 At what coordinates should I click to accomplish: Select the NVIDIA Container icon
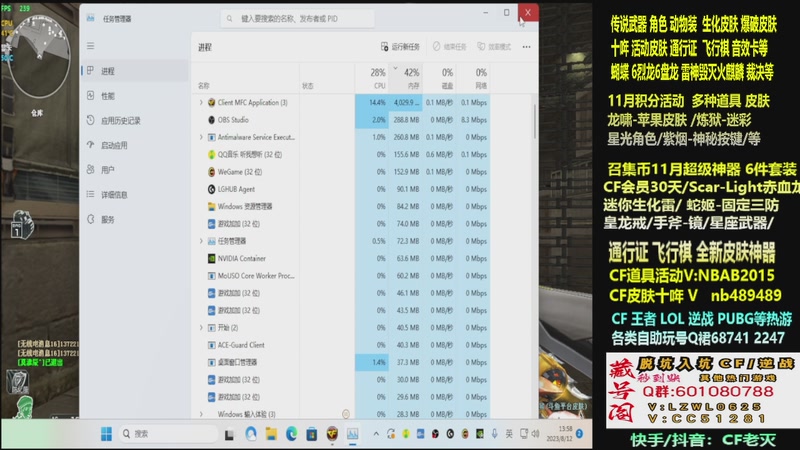211,259
